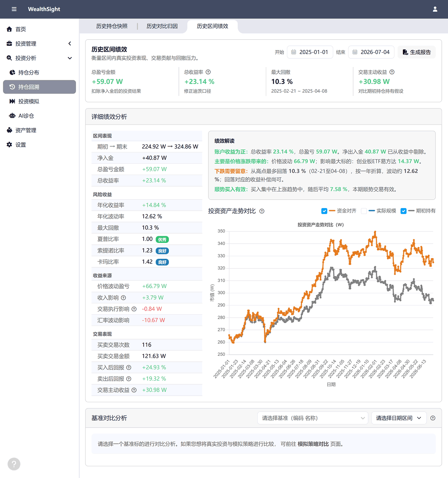Click the fast-forward icon for 投资模拟
This screenshot has width=448, height=478.
pos(12,101)
